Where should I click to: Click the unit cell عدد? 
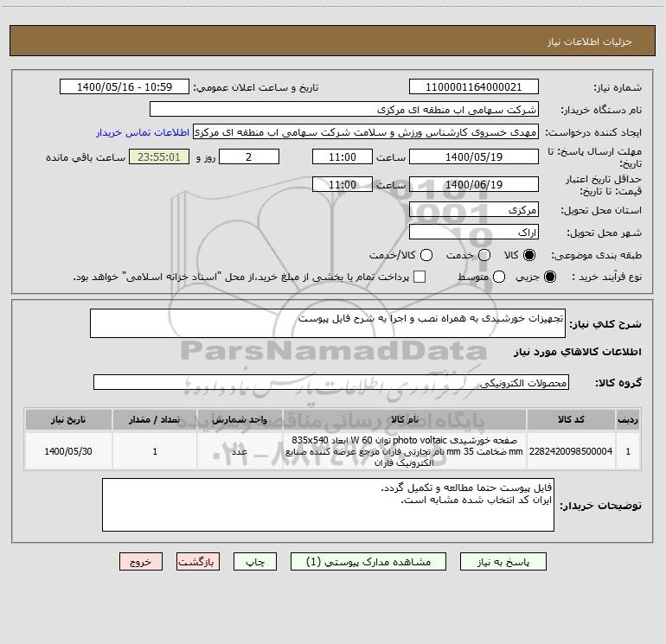[x=240, y=451]
